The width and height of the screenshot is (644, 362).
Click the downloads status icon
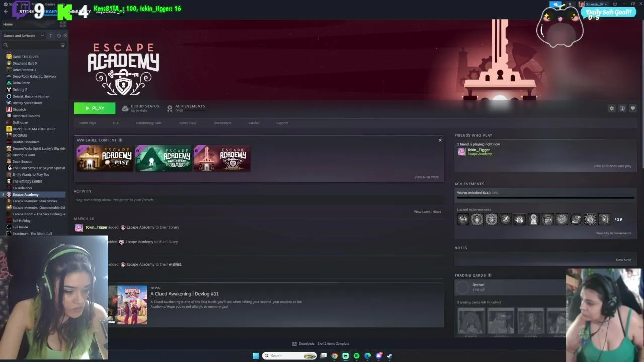[295, 344]
